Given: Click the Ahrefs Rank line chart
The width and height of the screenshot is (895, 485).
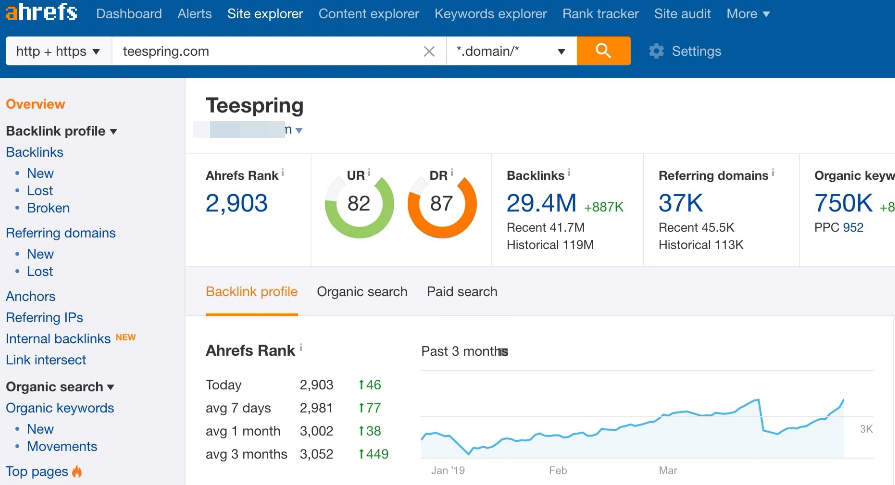Looking at the screenshot, I should pyautogui.click(x=632, y=429).
